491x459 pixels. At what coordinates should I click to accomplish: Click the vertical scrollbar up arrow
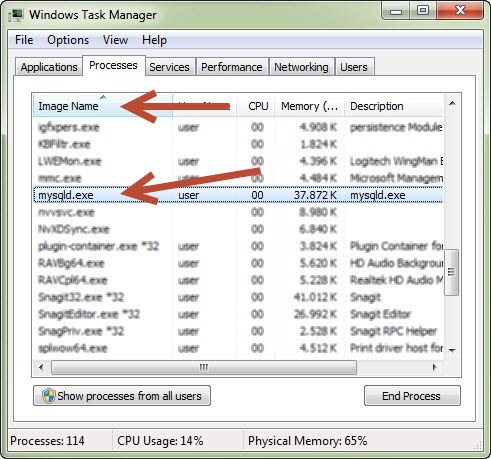click(x=452, y=103)
